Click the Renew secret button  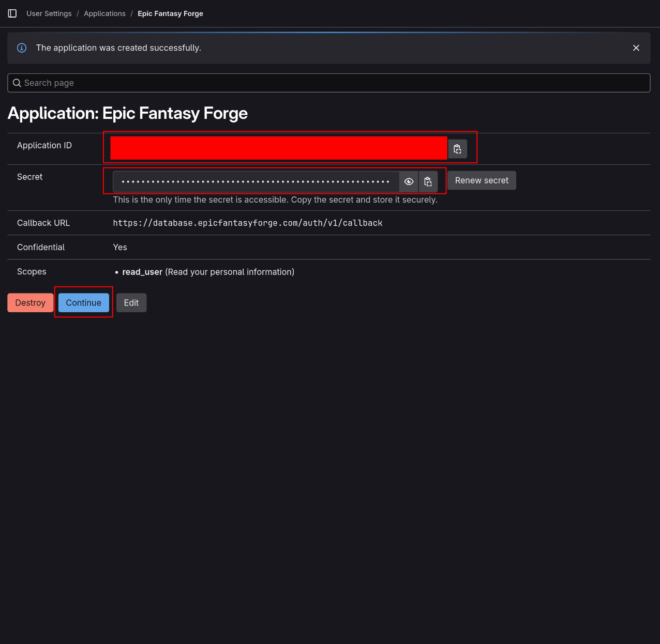point(482,180)
